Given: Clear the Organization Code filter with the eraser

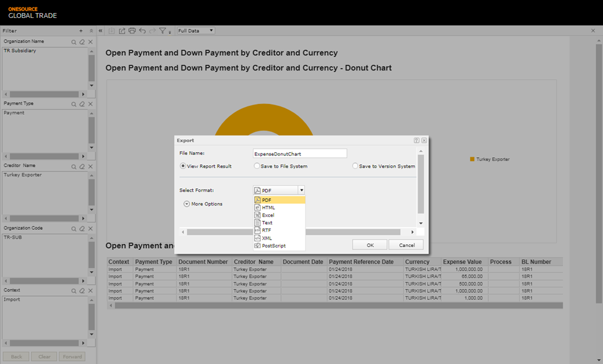Looking at the screenshot, I should click(82, 228).
